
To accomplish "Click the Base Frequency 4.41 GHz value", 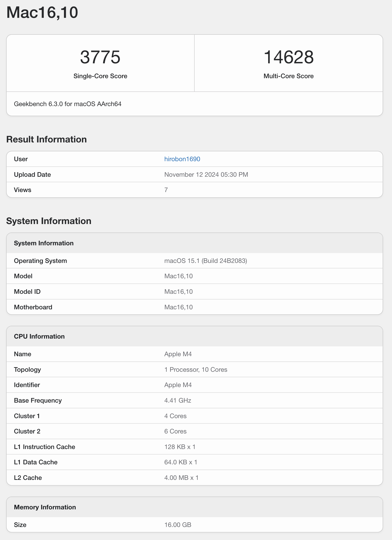I will (x=178, y=400).
